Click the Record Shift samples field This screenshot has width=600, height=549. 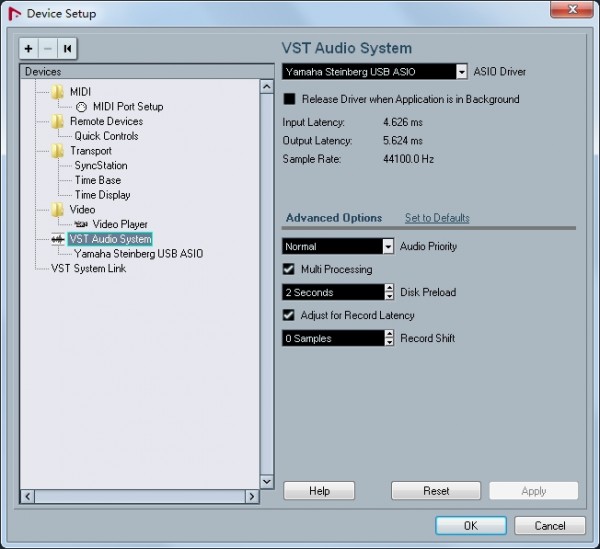coord(332,339)
